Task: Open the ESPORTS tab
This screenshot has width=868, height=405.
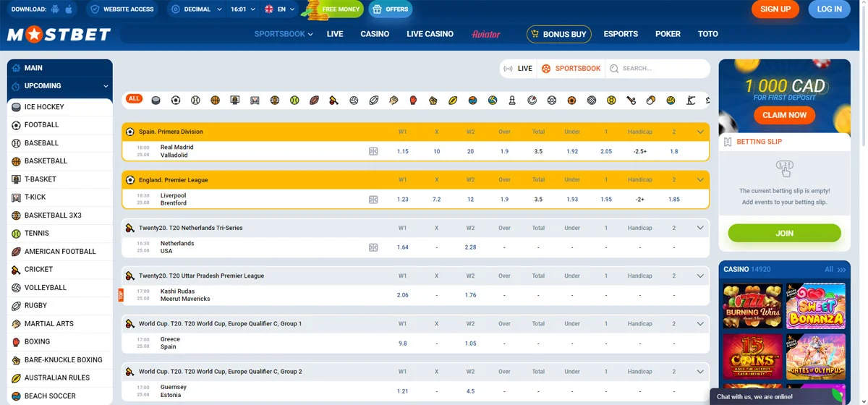Action: pos(621,34)
